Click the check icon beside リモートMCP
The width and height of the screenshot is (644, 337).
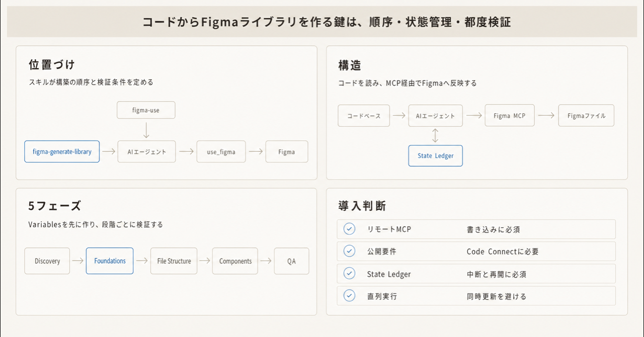[x=349, y=229]
